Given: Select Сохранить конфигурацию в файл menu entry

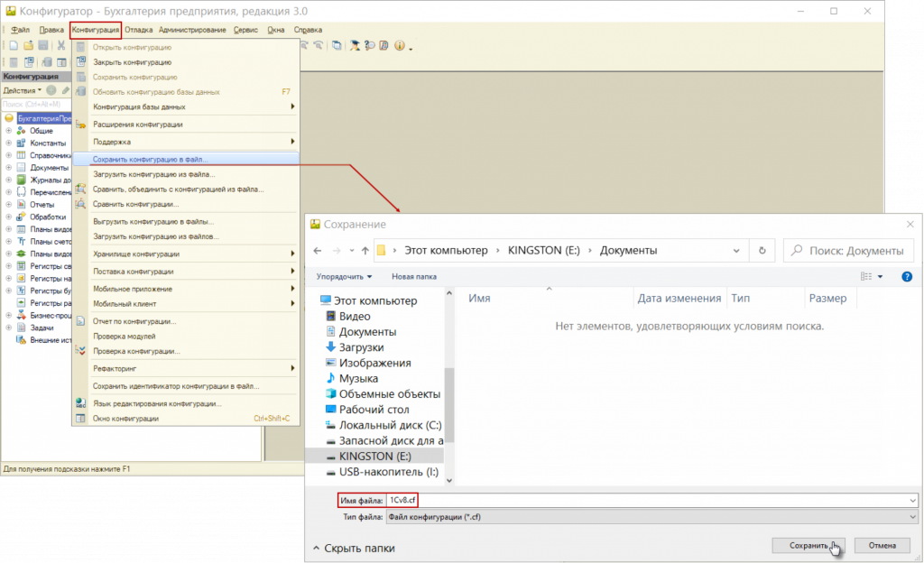Looking at the screenshot, I should 151,159.
